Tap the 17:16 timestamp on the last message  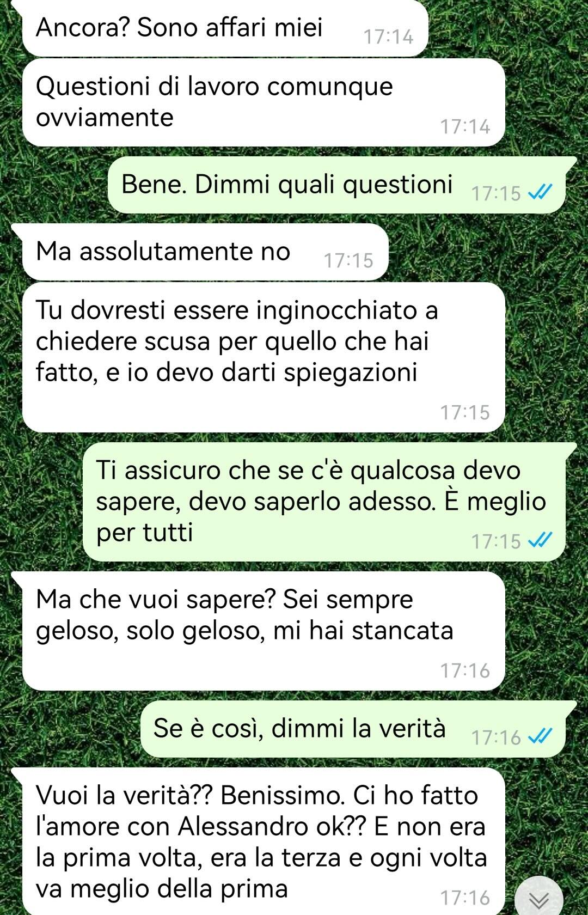pos(465,898)
